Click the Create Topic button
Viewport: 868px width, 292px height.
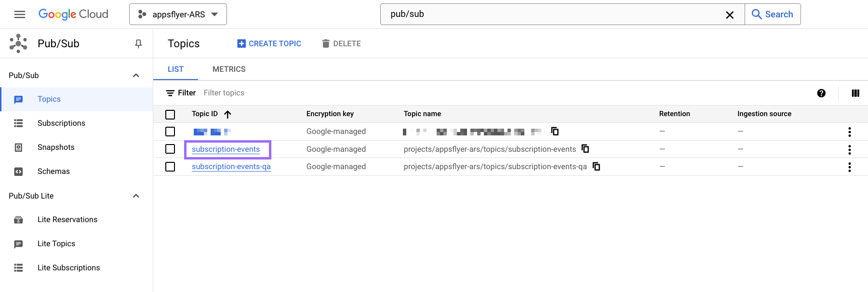[x=269, y=44]
